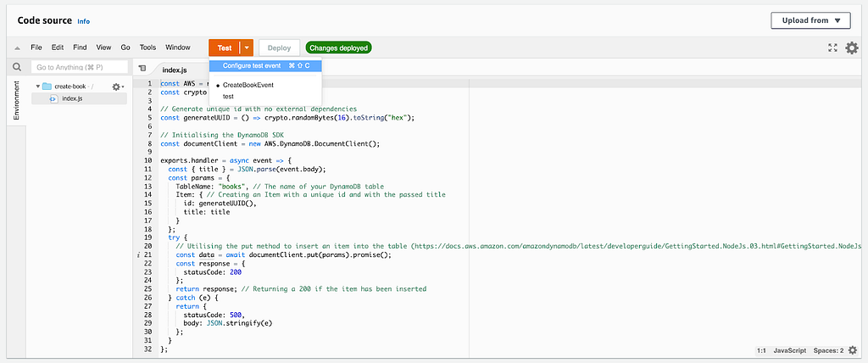
Task: Open editor settings gear at top right
Action: coord(851,48)
